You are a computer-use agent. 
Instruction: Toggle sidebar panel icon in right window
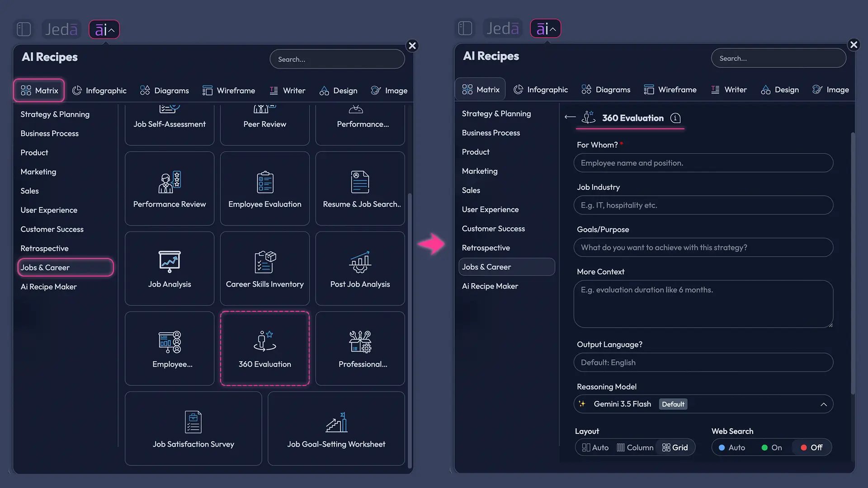465,28
